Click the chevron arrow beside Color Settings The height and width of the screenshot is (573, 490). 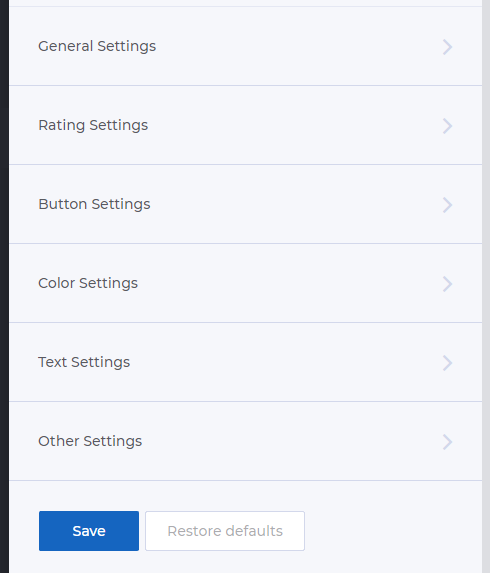[x=447, y=284]
